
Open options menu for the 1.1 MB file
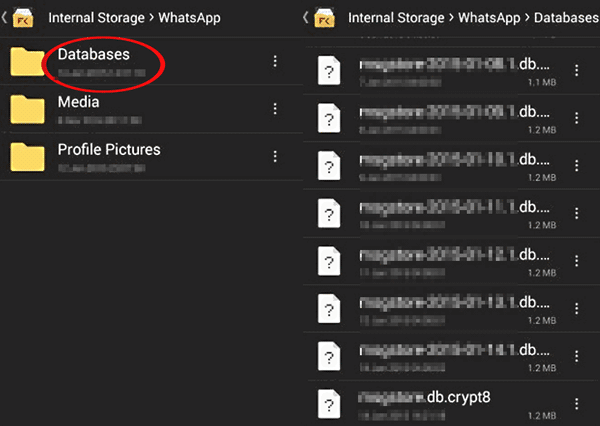pyautogui.click(x=575, y=70)
